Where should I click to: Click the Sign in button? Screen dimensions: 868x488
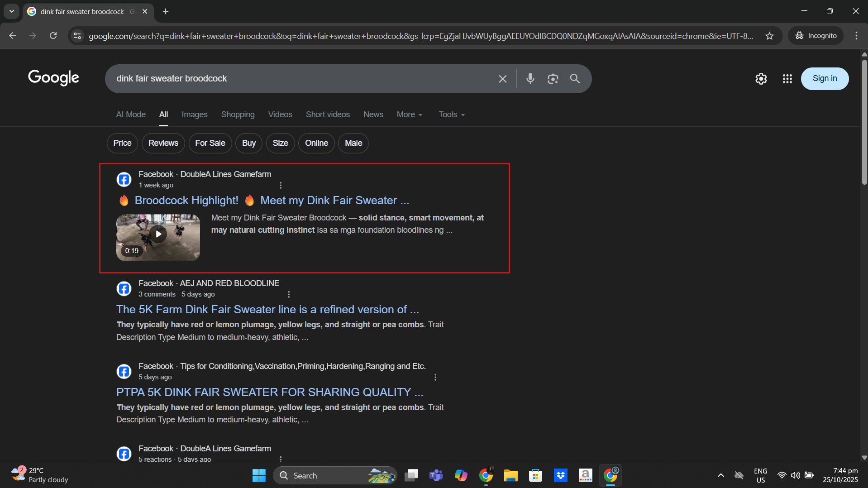click(824, 79)
